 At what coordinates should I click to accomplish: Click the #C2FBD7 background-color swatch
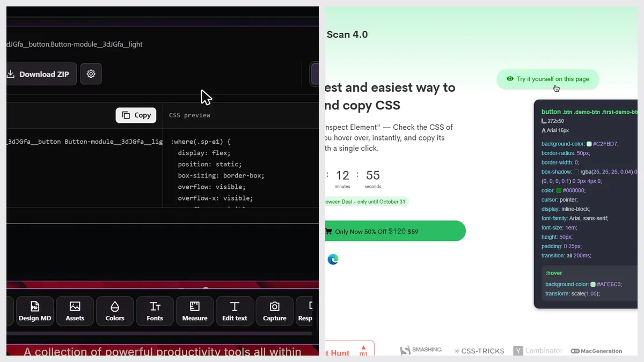pyautogui.click(x=589, y=144)
